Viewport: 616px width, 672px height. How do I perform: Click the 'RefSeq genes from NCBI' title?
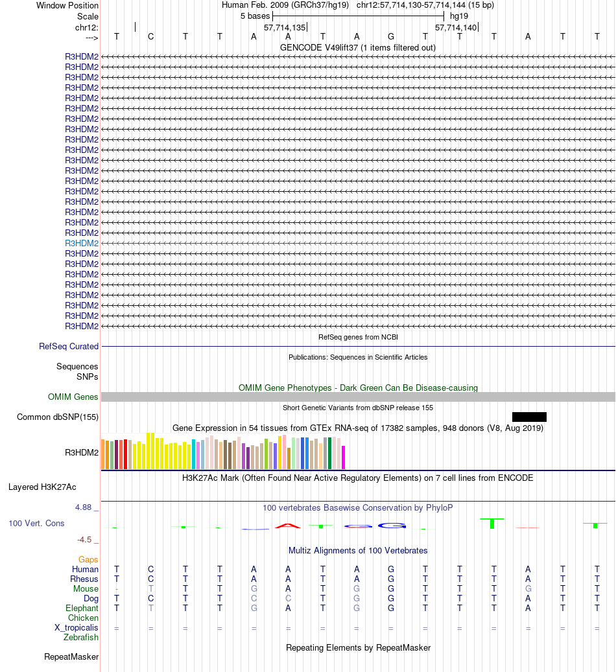point(358,337)
